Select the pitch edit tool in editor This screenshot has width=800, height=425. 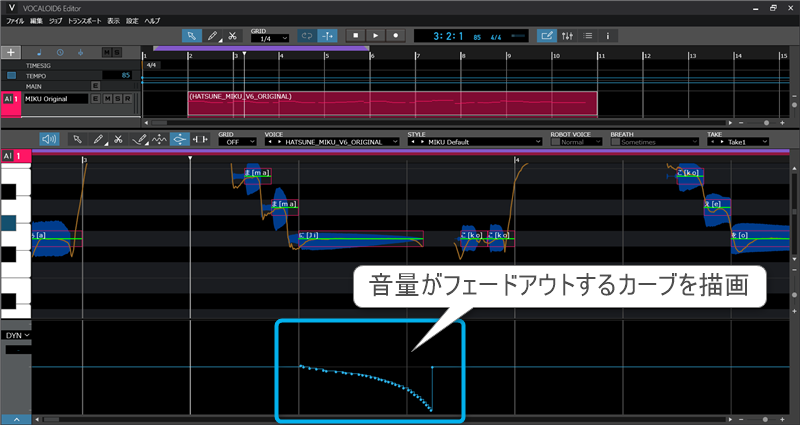pos(180,139)
